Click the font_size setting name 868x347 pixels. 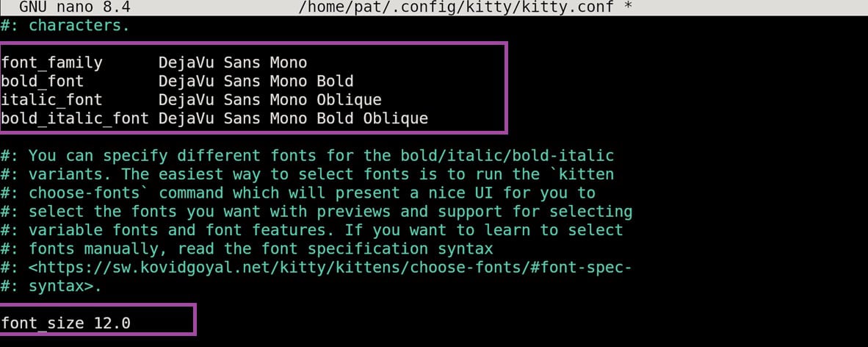[x=42, y=323]
